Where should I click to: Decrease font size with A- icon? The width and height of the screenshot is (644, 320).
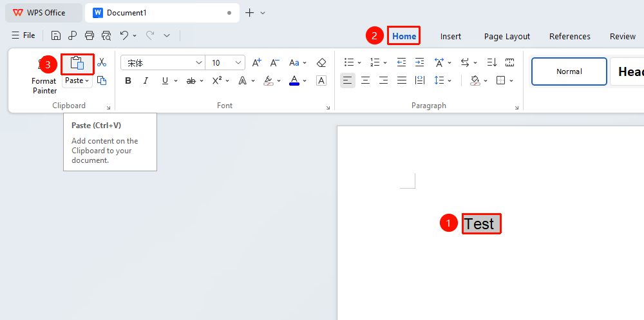click(275, 62)
